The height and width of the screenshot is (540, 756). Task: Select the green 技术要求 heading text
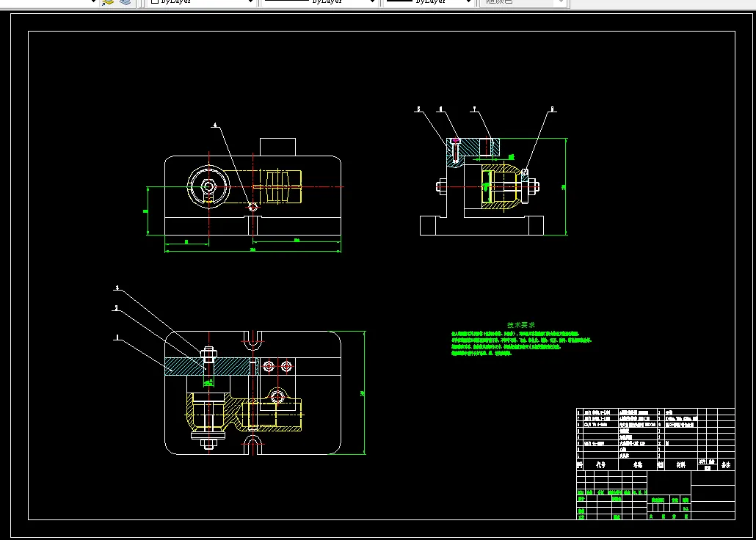[x=520, y=326]
